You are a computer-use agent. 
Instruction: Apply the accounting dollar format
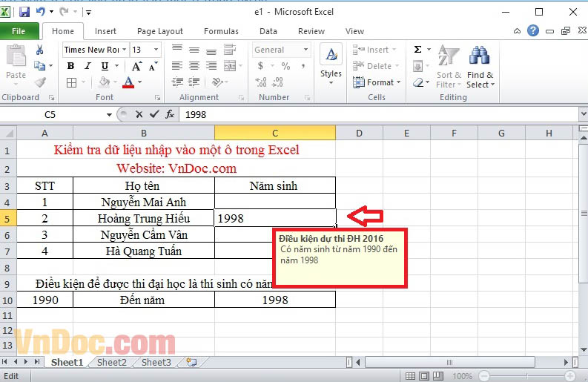[x=260, y=66]
